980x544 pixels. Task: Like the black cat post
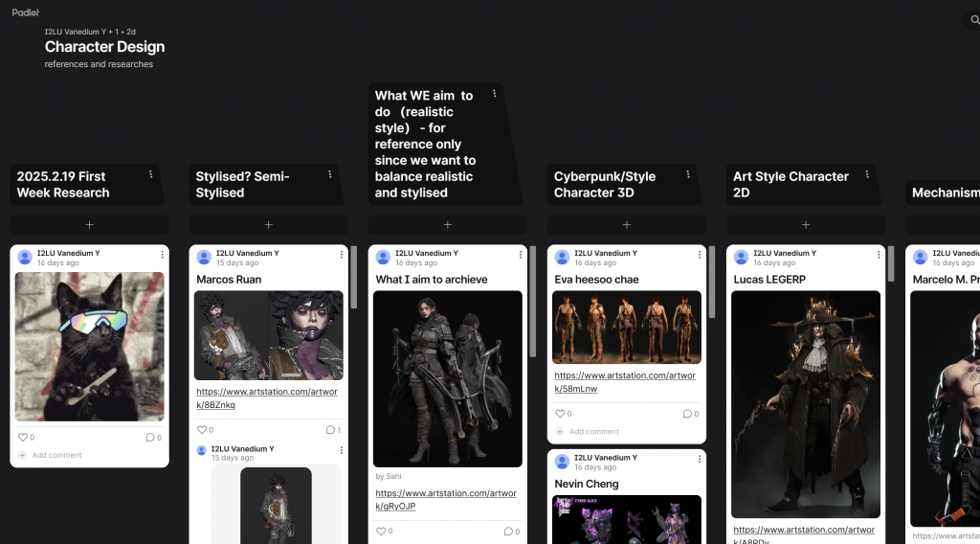point(23,438)
